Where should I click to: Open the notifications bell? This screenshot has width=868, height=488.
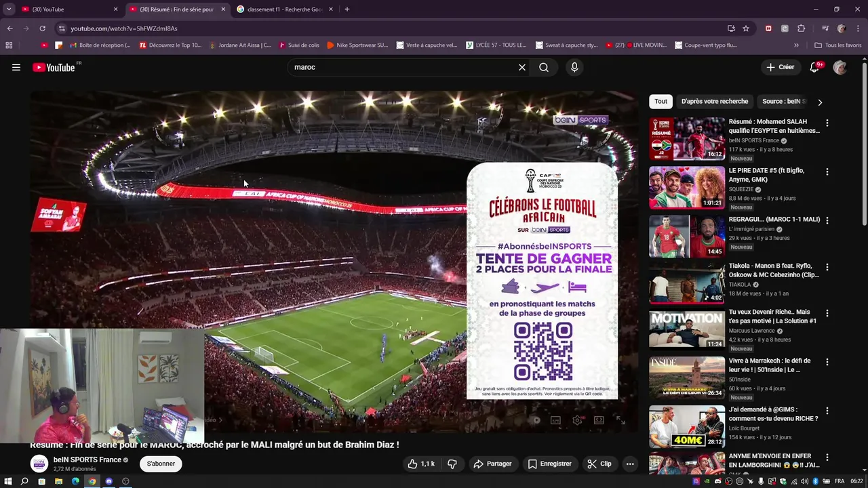(x=814, y=67)
